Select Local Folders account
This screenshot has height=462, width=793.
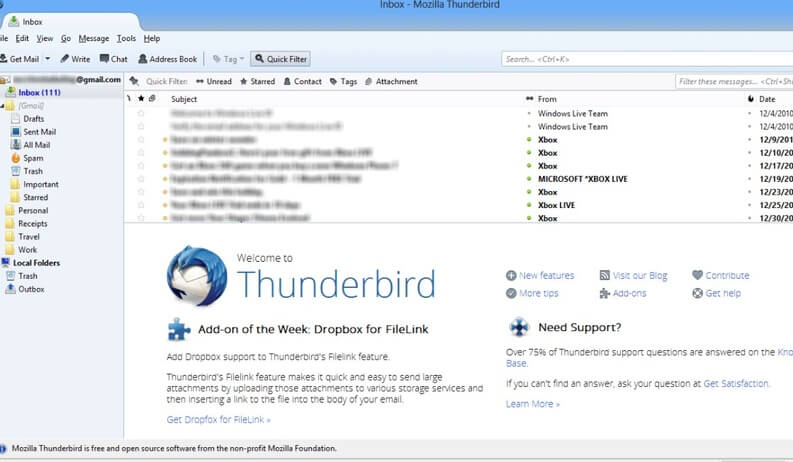point(36,263)
